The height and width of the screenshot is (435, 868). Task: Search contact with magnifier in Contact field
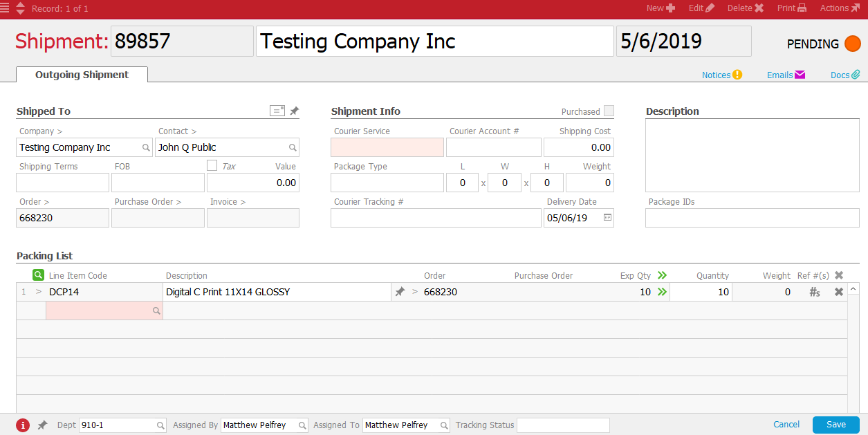pos(293,147)
